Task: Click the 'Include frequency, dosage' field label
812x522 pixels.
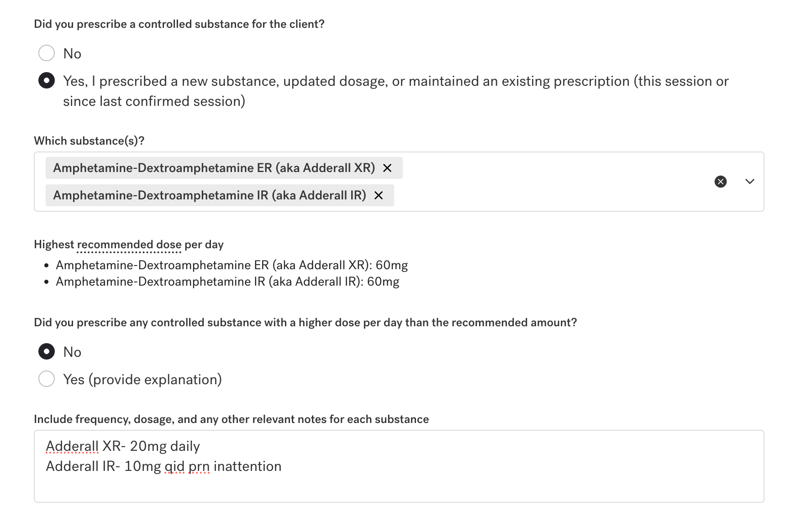Action: pos(232,419)
